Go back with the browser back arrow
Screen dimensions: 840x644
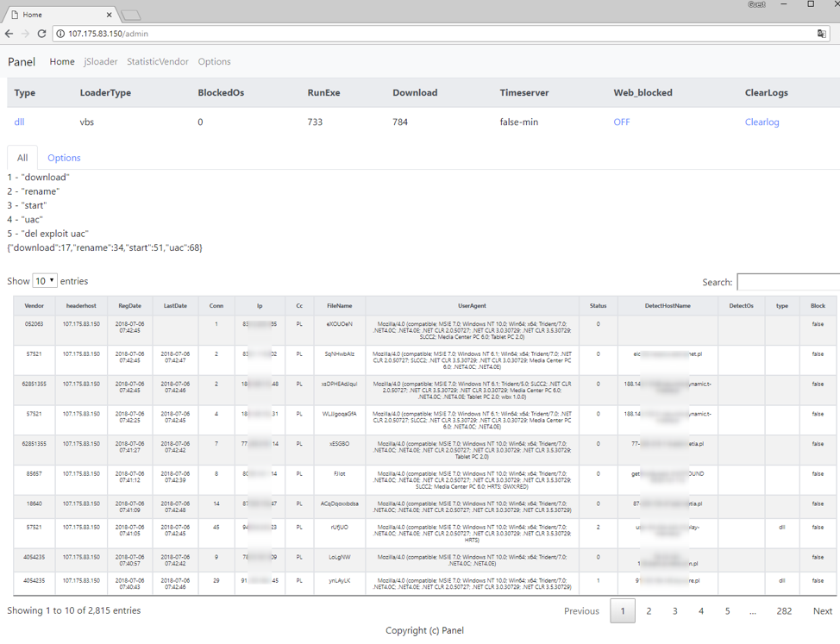[9, 34]
